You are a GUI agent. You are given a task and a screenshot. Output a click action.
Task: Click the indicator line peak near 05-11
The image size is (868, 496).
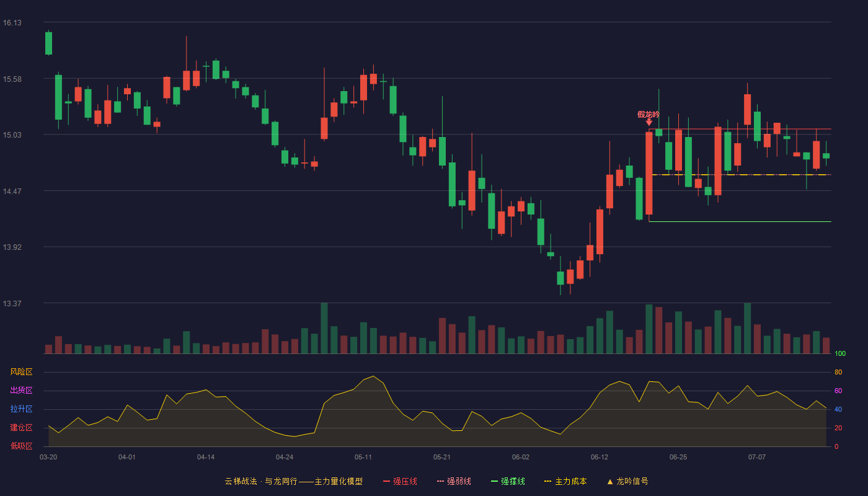[x=373, y=376]
